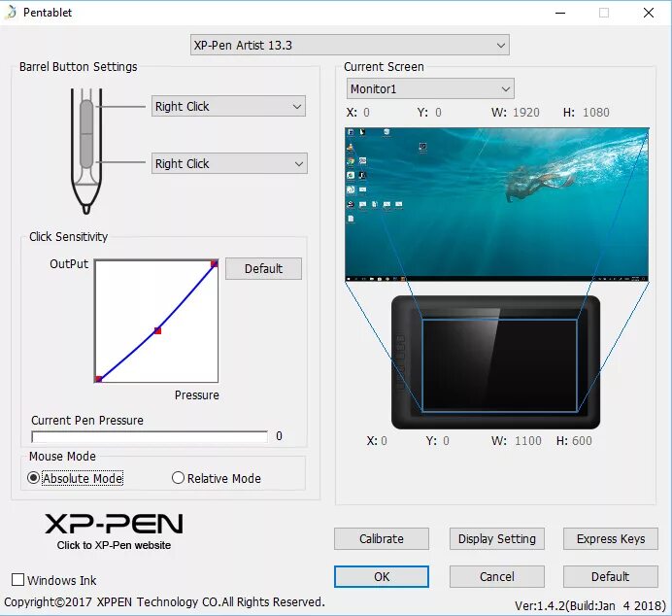Expand the Monitor1 current screen dropdown
This screenshot has width=672, height=616.
point(430,88)
